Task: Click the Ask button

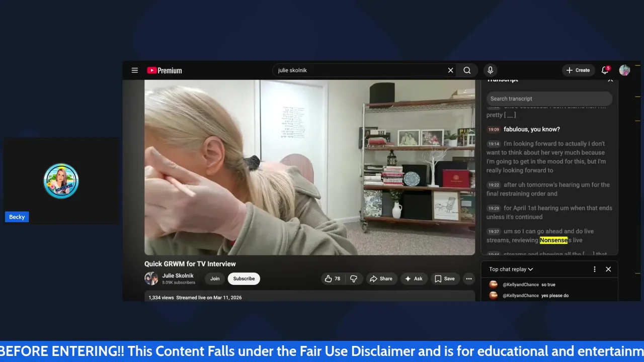Action: click(414, 279)
